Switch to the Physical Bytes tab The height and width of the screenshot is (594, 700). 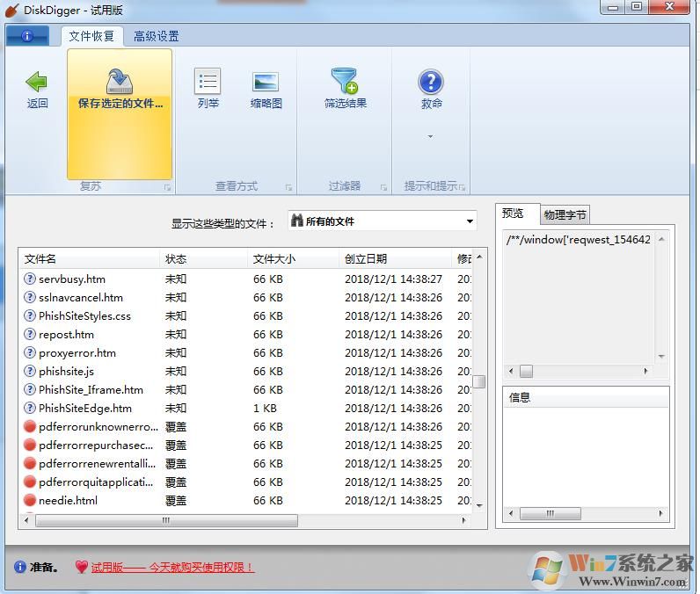click(565, 214)
